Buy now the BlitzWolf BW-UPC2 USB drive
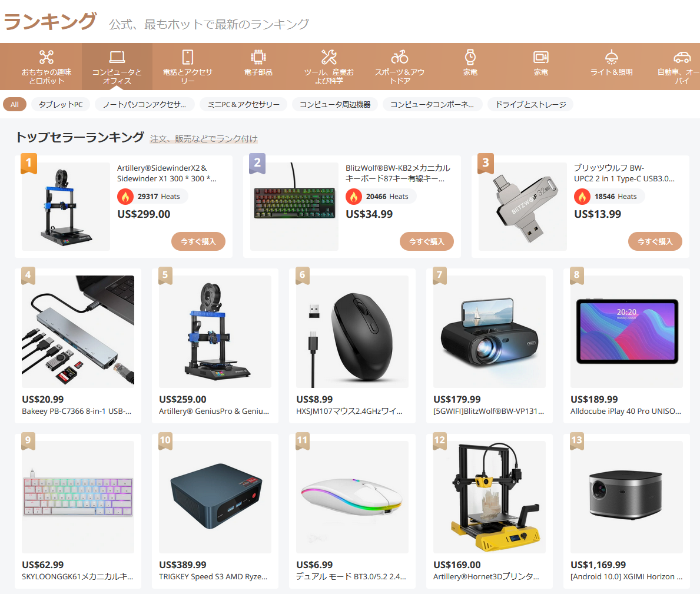The image size is (700, 594). [x=655, y=241]
